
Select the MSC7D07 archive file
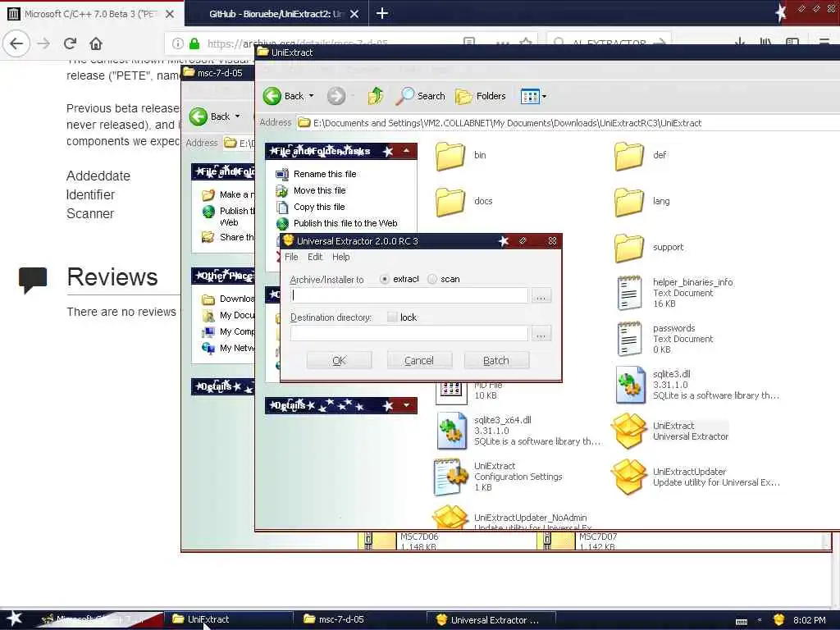577,541
